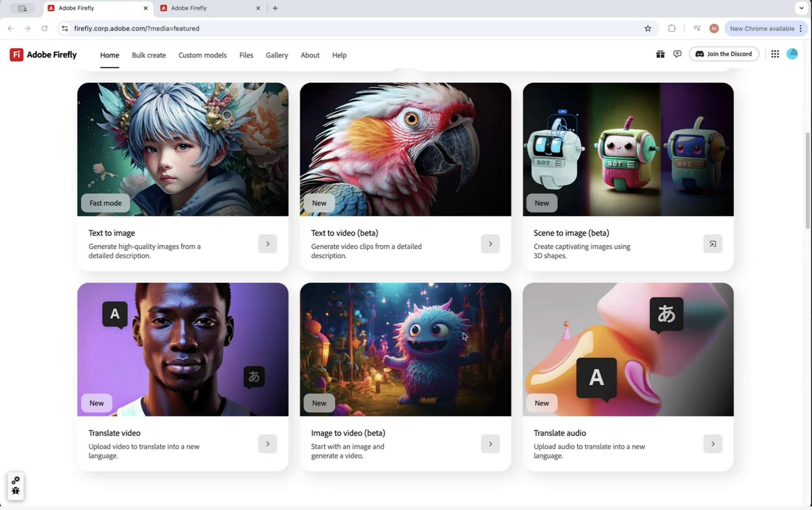Open the Chrome extensions puzzle icon

(672, 29)
